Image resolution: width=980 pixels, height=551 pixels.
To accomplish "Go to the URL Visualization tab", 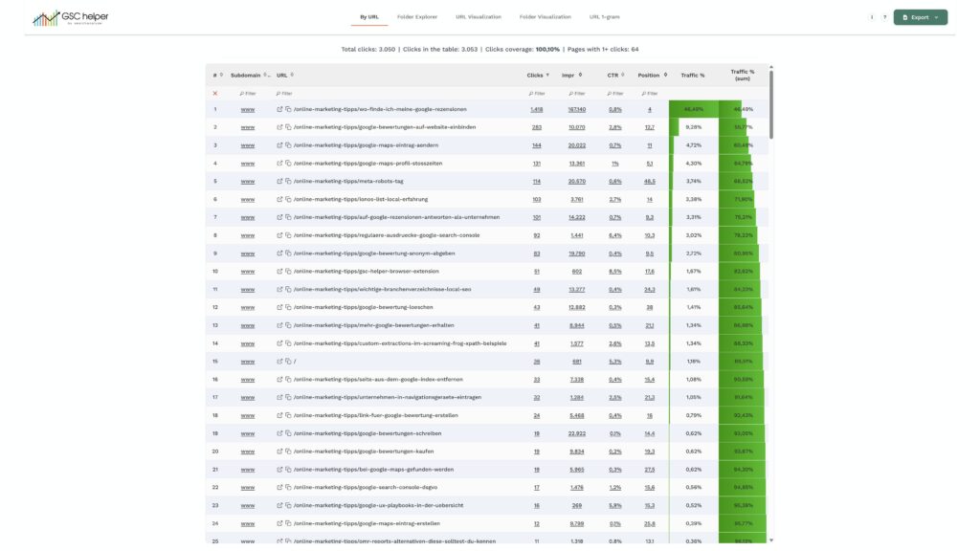I will click(479, 16).
